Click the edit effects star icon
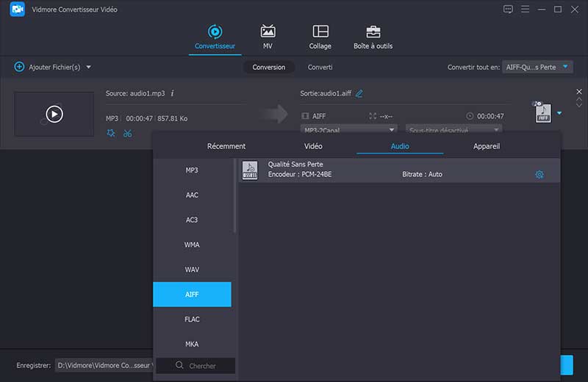588x382 pixels. point(110,133)
